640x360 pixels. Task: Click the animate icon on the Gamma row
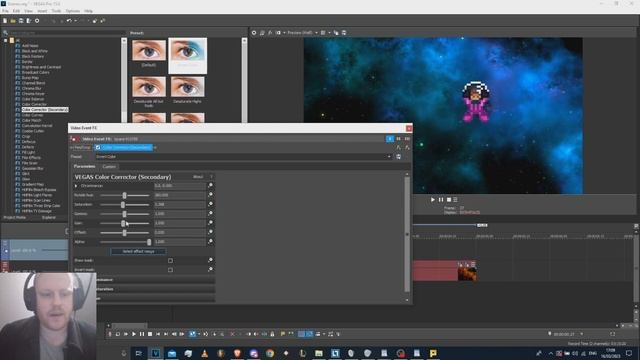tap(210, 213)
